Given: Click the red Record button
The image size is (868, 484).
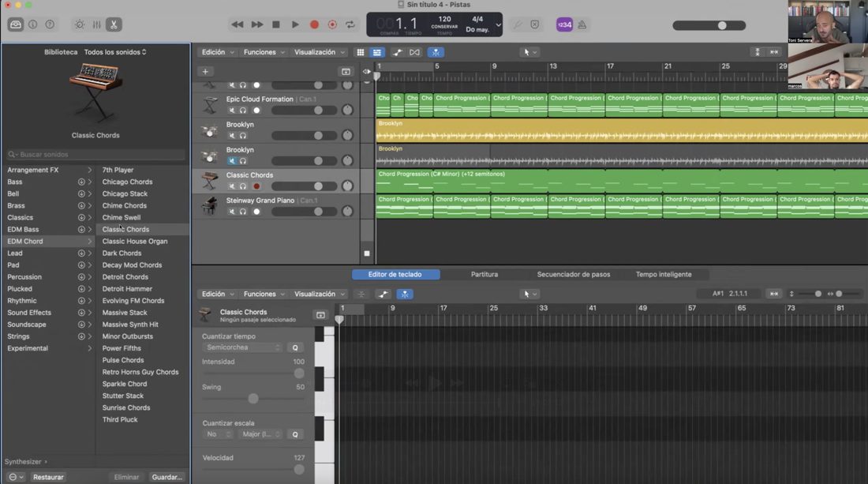Looking at the screenshot, I should [314, 24].
